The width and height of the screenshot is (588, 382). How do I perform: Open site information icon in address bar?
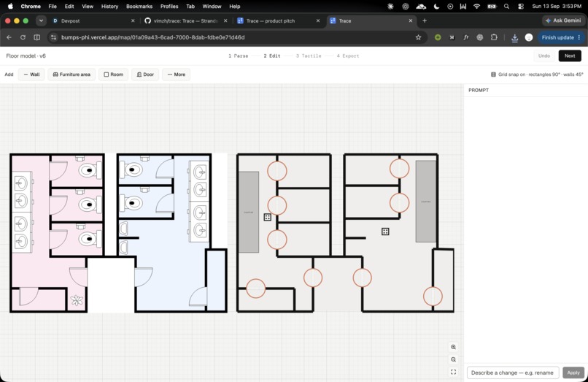(x=54, y=37)
